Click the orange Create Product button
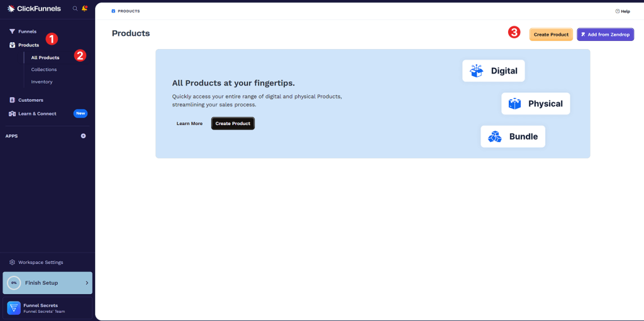 tap(551, 35)
